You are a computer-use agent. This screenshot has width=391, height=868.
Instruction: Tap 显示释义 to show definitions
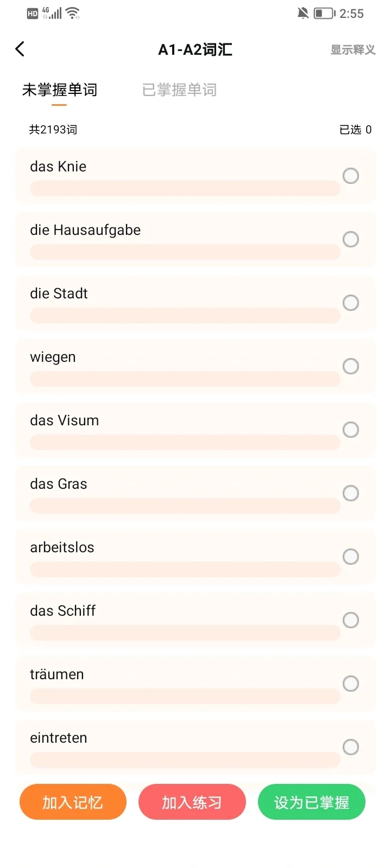click(x=353, y=50)
